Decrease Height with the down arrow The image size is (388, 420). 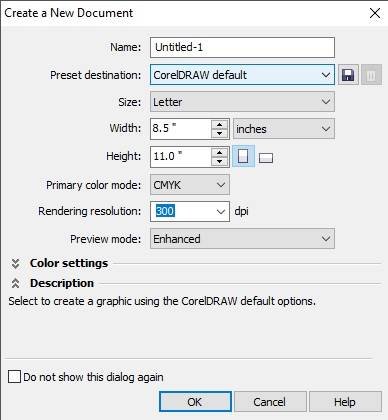[x=220, y=161]
